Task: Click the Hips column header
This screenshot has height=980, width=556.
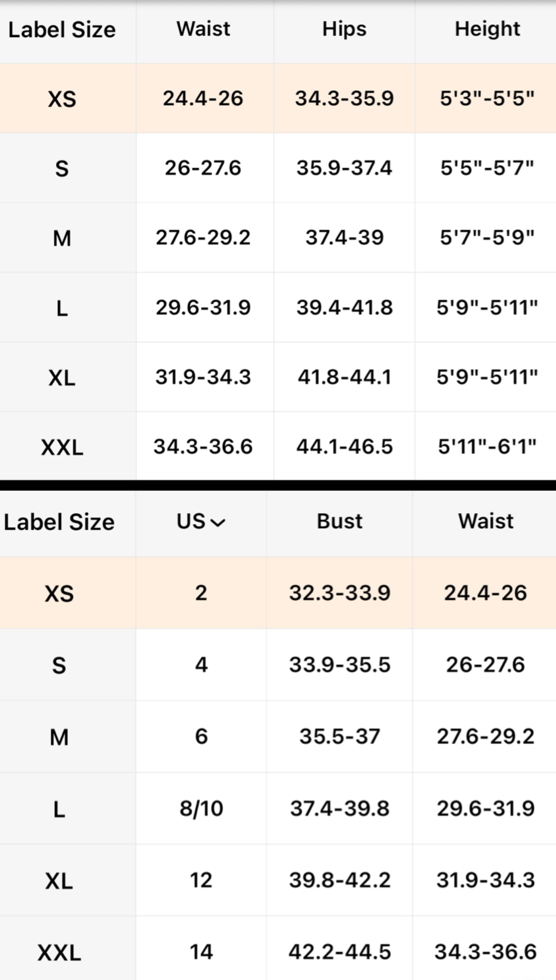Action: click(344, 29)
